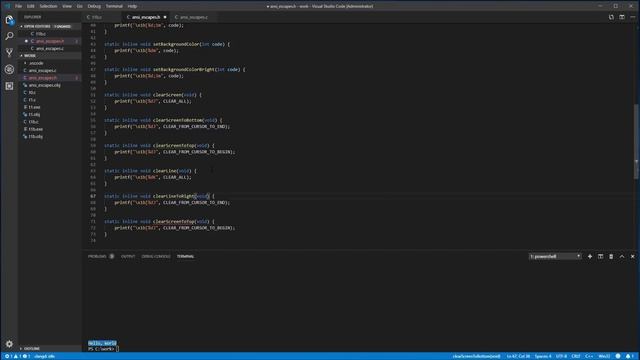The image size is (640, 360).
Task: Open the Search view icon
Action: pos(9,36)
